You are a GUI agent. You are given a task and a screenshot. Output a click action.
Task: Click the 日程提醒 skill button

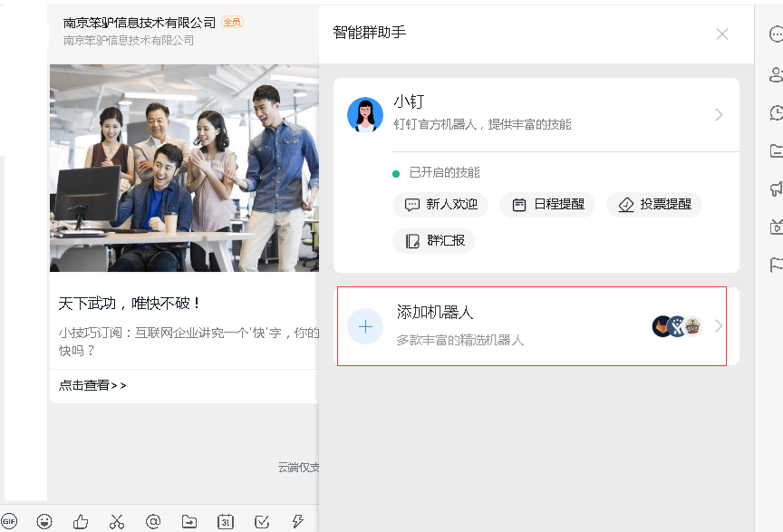(x=548, y=205)
